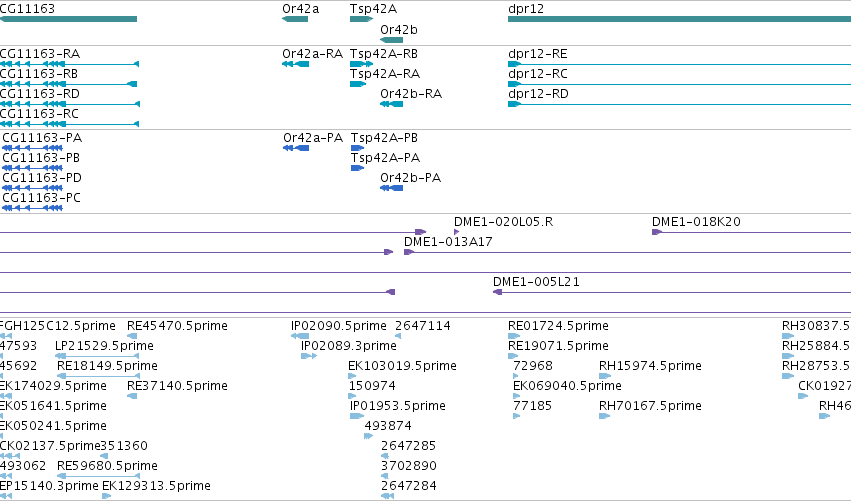
Task: Click the EK103019.5prime EST label
Action: point(402,366)
